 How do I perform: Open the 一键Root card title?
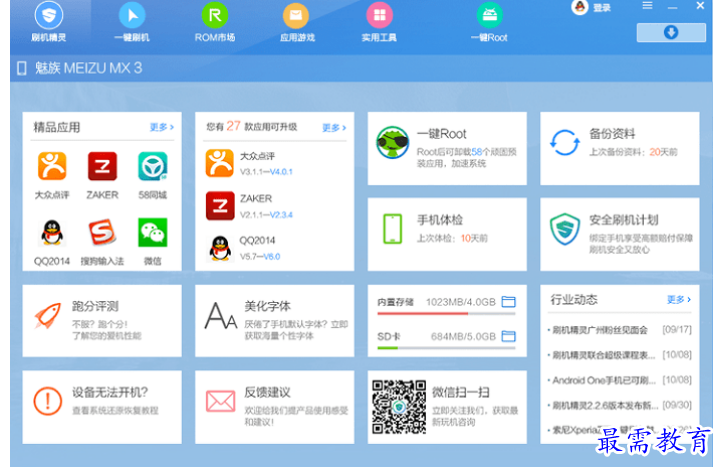point(441,134)
